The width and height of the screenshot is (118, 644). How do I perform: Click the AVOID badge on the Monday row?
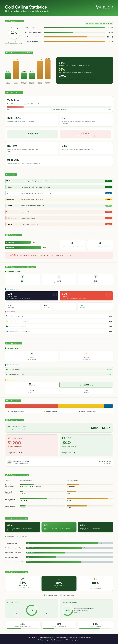[109, 212]
